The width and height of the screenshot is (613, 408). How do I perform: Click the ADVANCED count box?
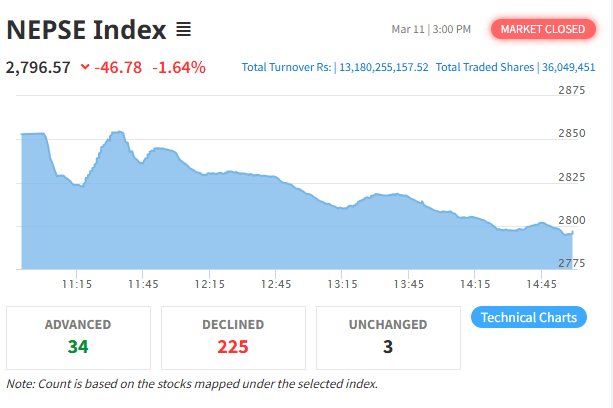point(78,337)
